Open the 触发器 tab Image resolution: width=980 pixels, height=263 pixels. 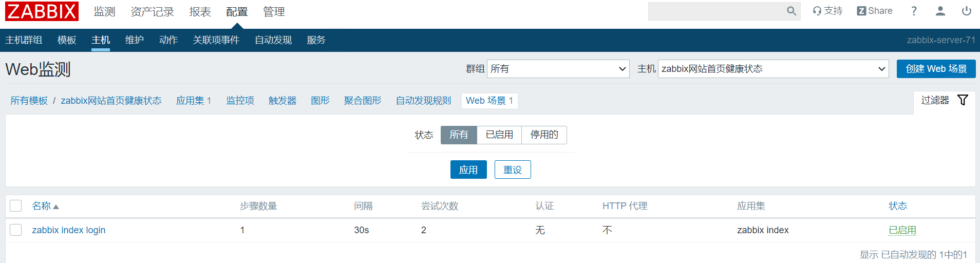tap(282, 101)
